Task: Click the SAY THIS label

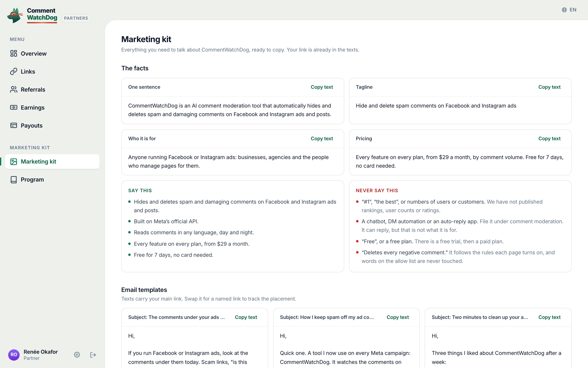Action: coord(140,191)
